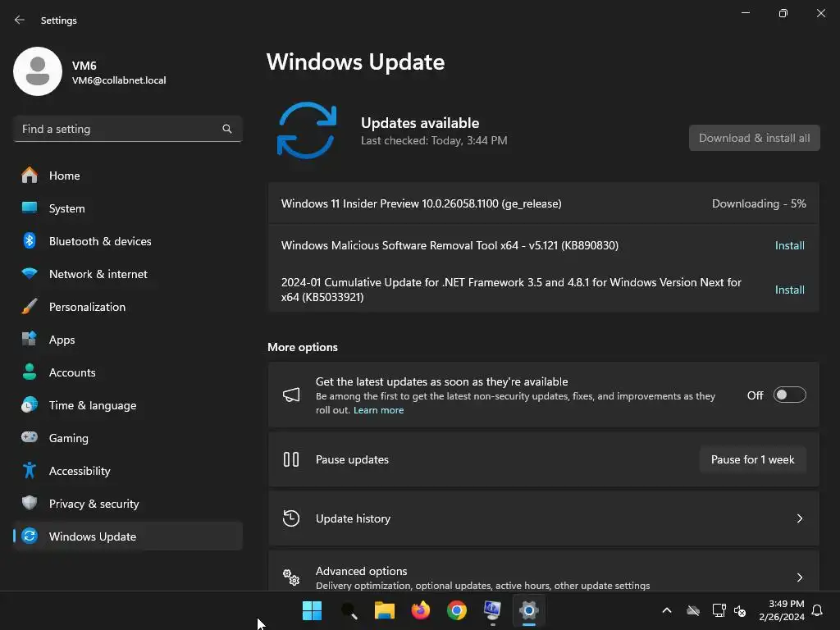The width and height of the screenshot is (840, 630).
Task: Click the Time & language globe-clock icon
Action: [30, 405]
